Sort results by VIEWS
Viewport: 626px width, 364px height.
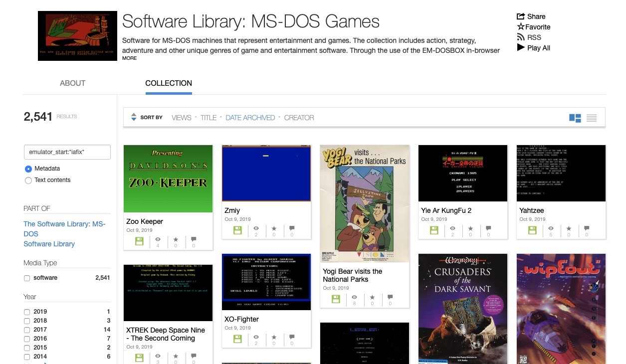point(182,118)
